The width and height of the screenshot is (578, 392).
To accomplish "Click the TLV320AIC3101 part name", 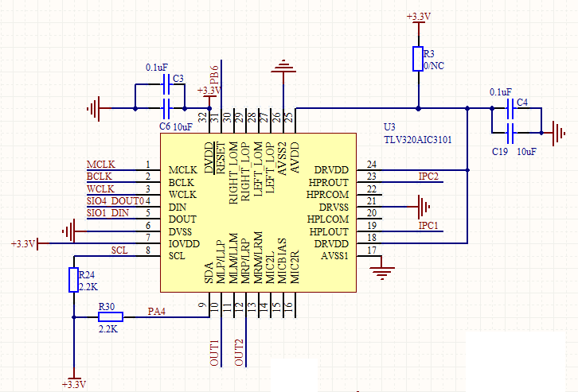I will 417,140.
